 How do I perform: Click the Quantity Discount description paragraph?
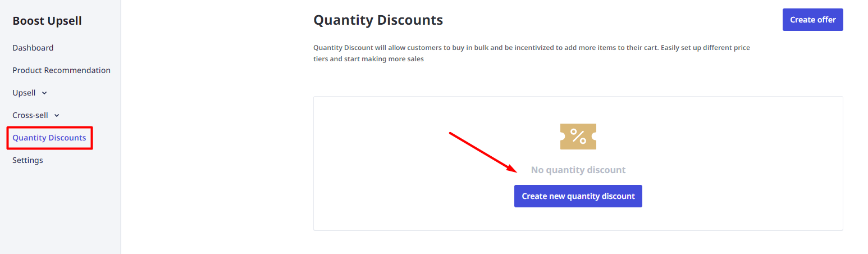click(531, 53)
